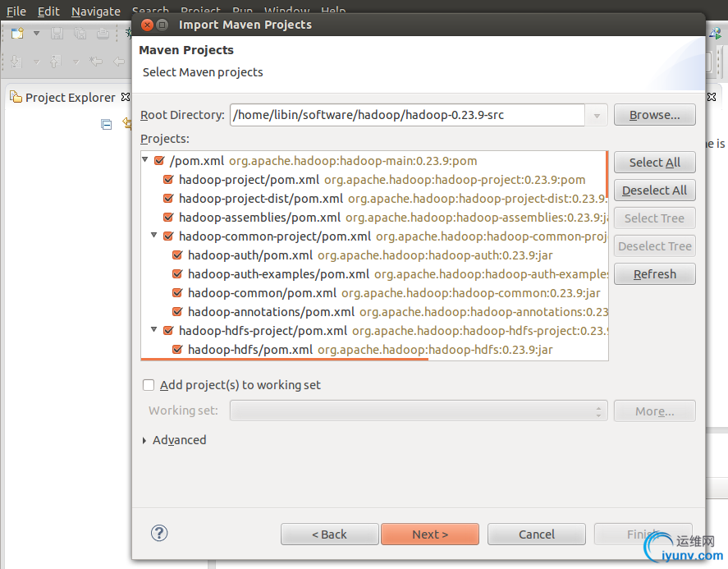Click the Back navigation arrow in toolbar
728x569 pixels.
119,62
